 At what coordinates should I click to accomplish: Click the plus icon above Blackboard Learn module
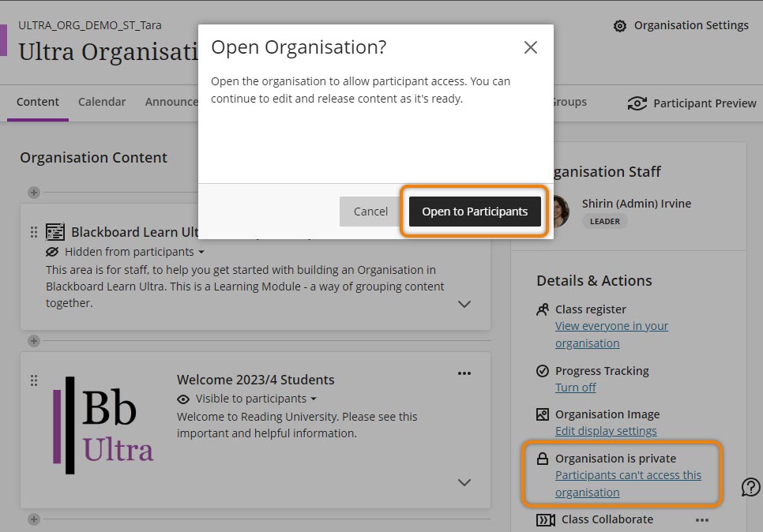coord(33,193)
